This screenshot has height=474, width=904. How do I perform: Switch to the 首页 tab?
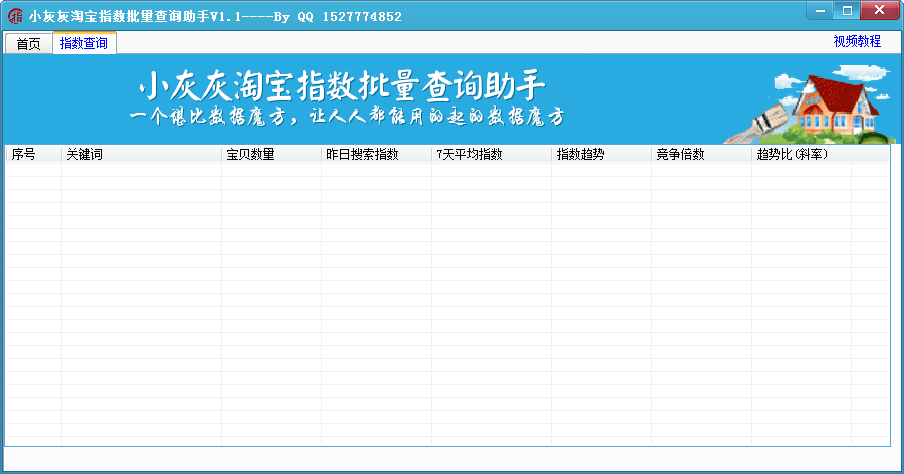tap(28, 44)
